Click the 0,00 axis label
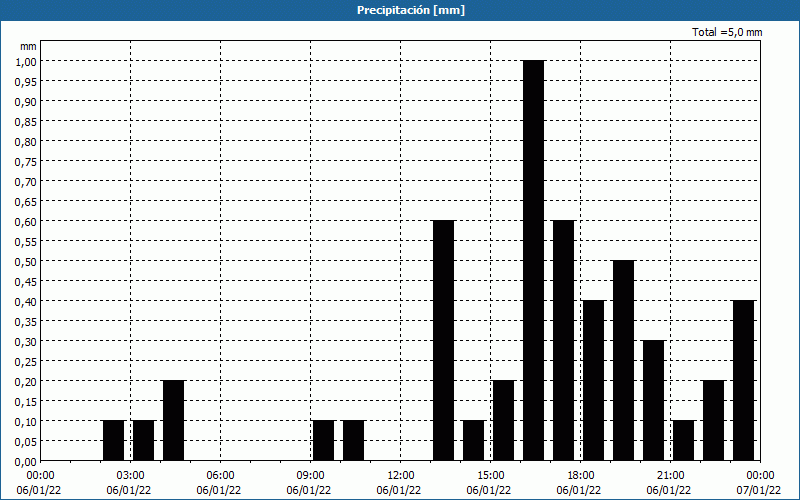Viewport: 800px width, 500px height. [x=26, y=461]
